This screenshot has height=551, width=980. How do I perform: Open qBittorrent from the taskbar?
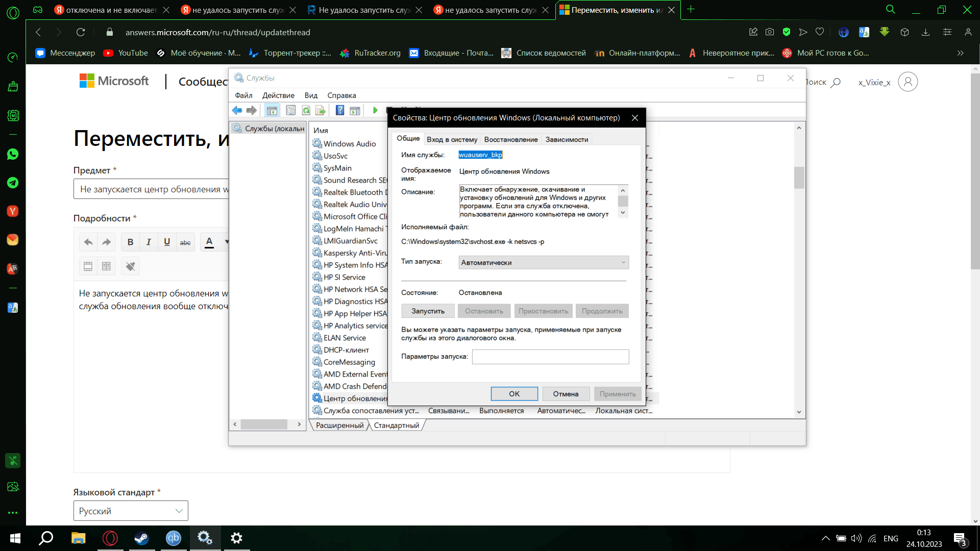pos(174,538)
